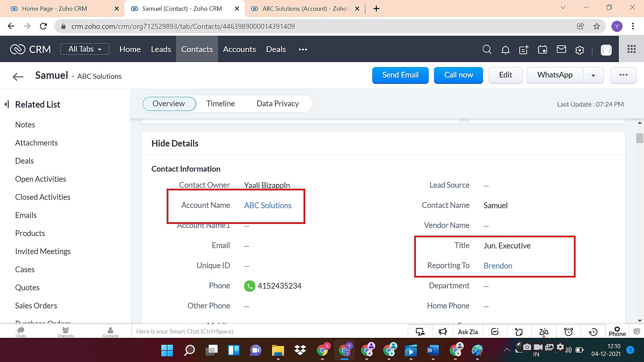Open the Email icon in toolbar

tap(561, 50)
